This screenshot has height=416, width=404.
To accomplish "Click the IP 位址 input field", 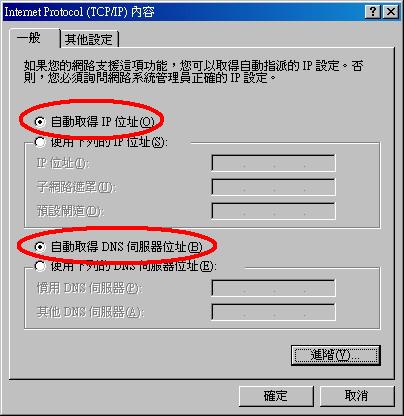I will coord(273,163).
